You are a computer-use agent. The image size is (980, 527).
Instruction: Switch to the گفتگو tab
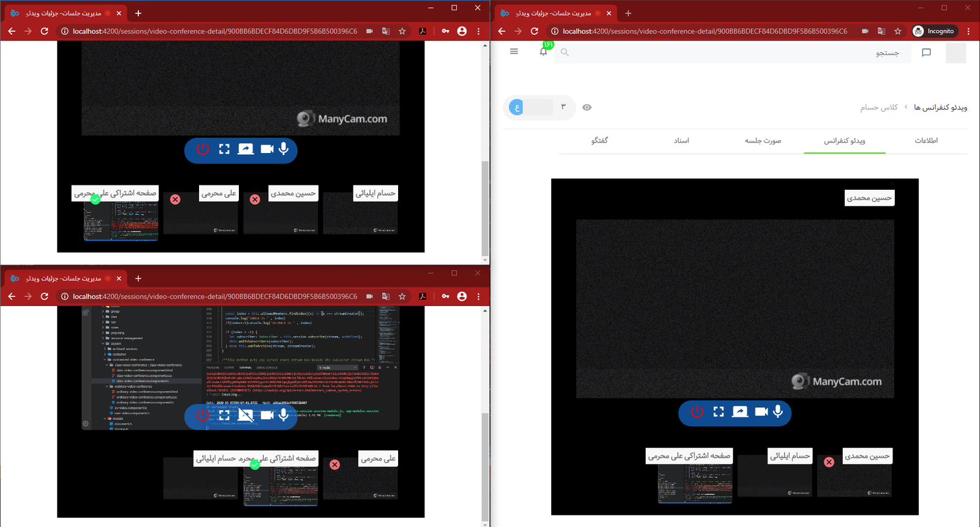click(600, 141)
